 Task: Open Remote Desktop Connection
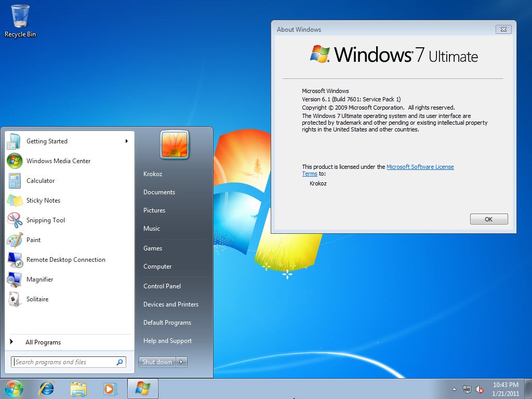coord(65,260)
